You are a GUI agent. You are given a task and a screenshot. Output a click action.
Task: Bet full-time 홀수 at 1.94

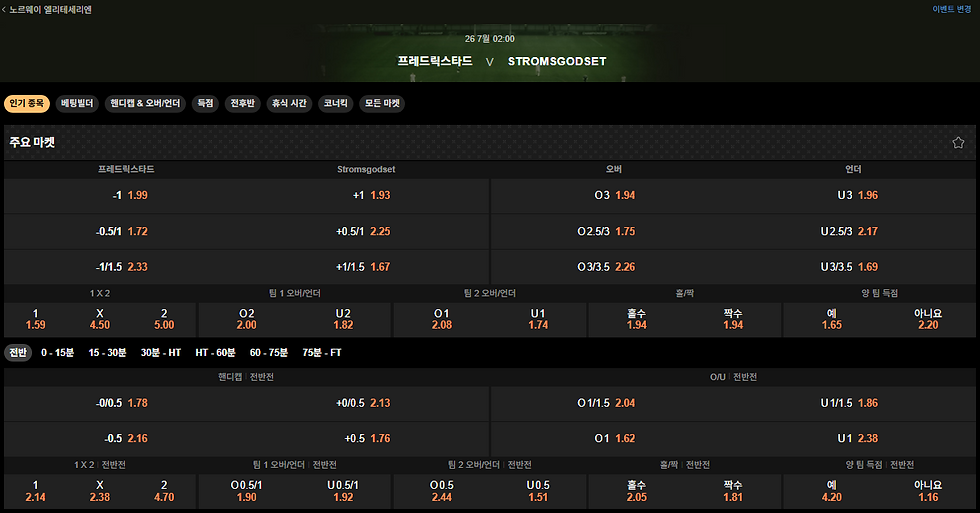636,319
